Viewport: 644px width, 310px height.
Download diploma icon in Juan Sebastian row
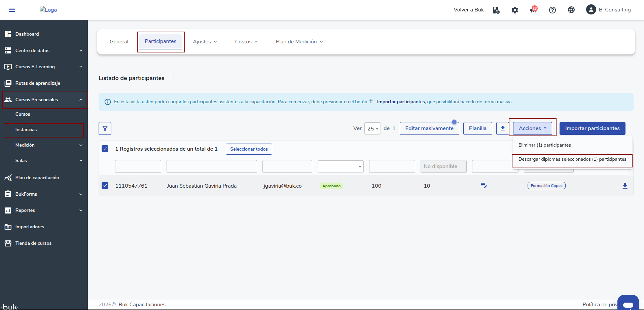point(625,186)
